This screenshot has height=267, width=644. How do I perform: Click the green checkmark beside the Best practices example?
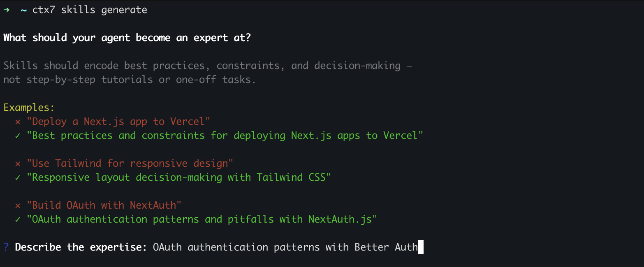18,136
